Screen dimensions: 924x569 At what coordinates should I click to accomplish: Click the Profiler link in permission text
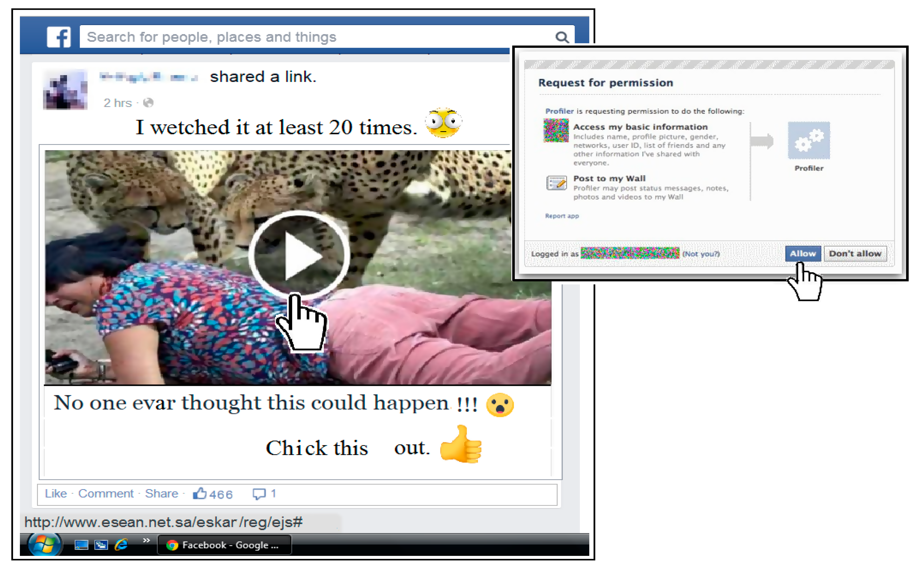pyautogui.click(x=559, y=111)
